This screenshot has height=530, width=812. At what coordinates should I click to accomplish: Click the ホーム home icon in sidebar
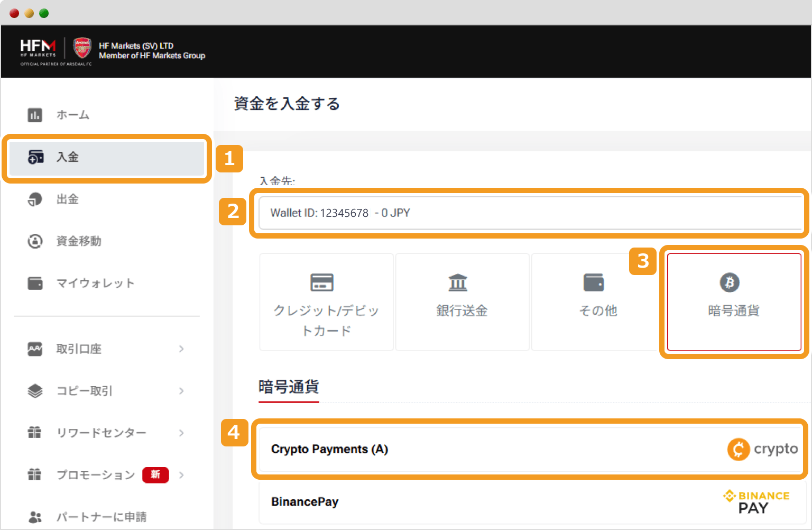click(x=35, y=115)
